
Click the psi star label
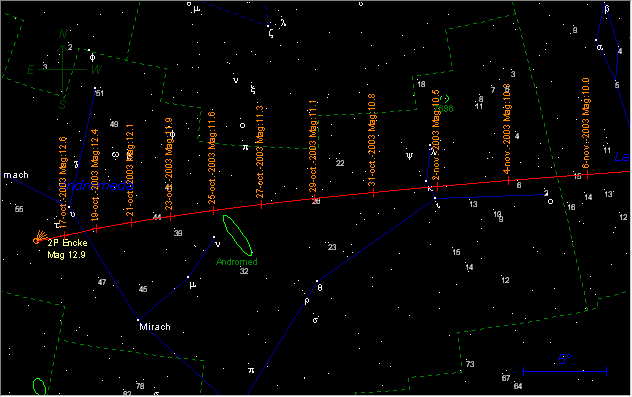410,156
